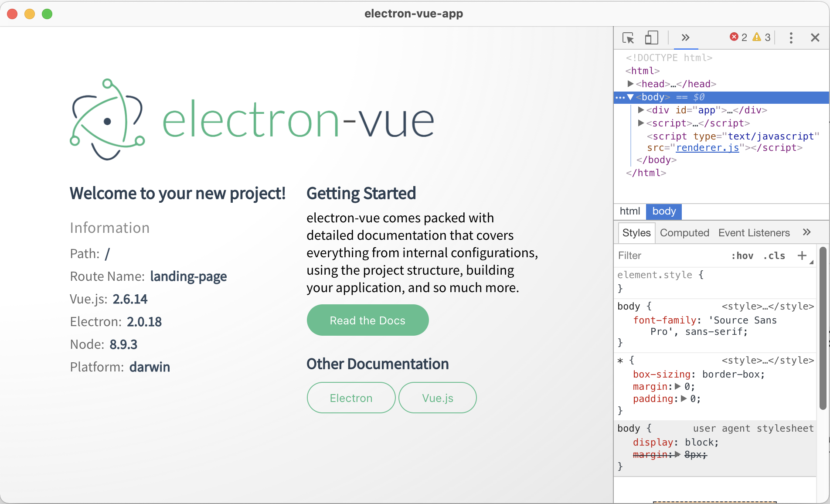Collapse the body element node

click(x=630, y=97)
